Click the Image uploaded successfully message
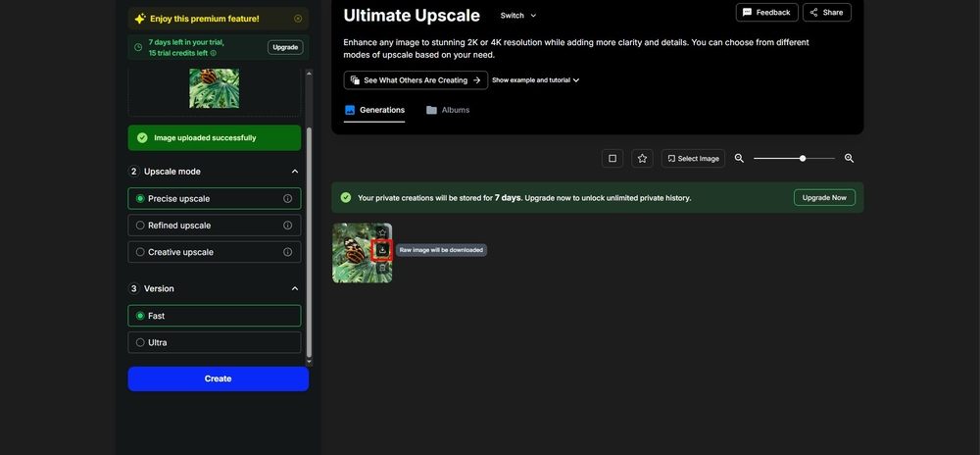The width and height of the screenshot is (980, 455). [215, 137]
